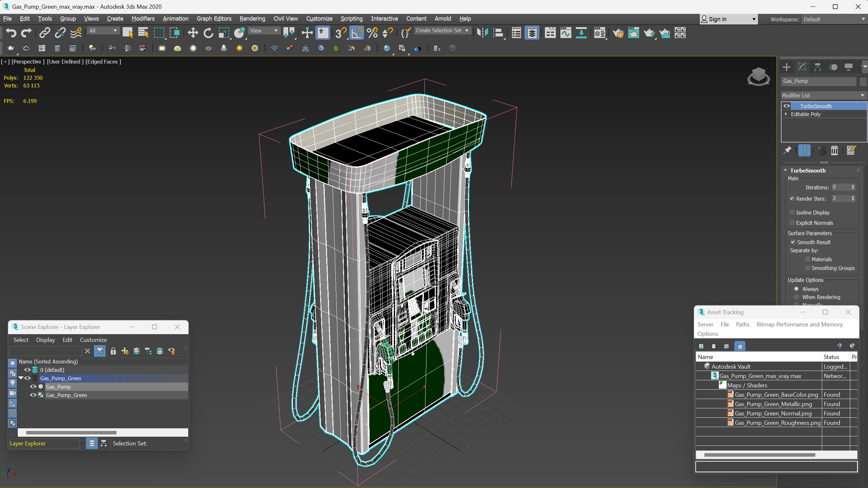Open the Modifiers menu

(x=143, y=19)
